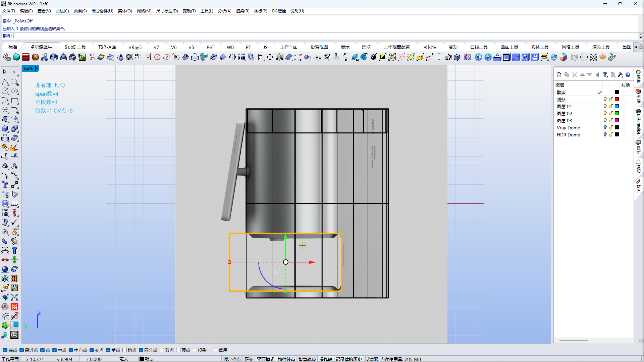Toggle visibility bulb of 图层 02 layer
This screenshot has height=362, width=644.
point(605,114)
